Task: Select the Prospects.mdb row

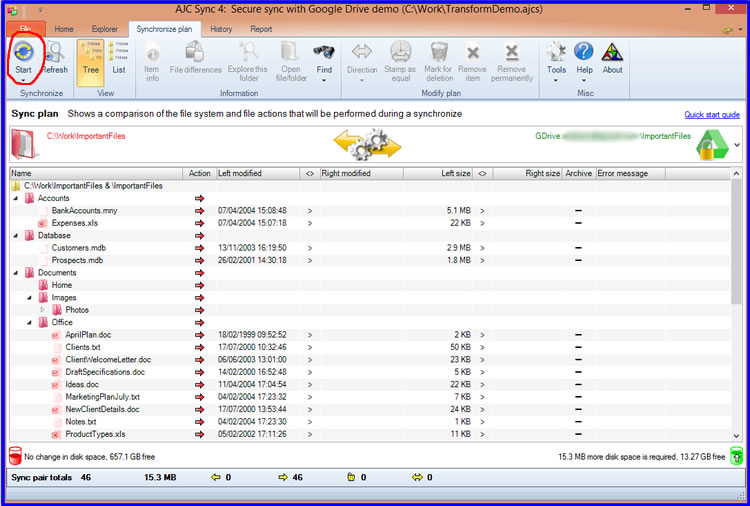Action: (x=369, y=260)
